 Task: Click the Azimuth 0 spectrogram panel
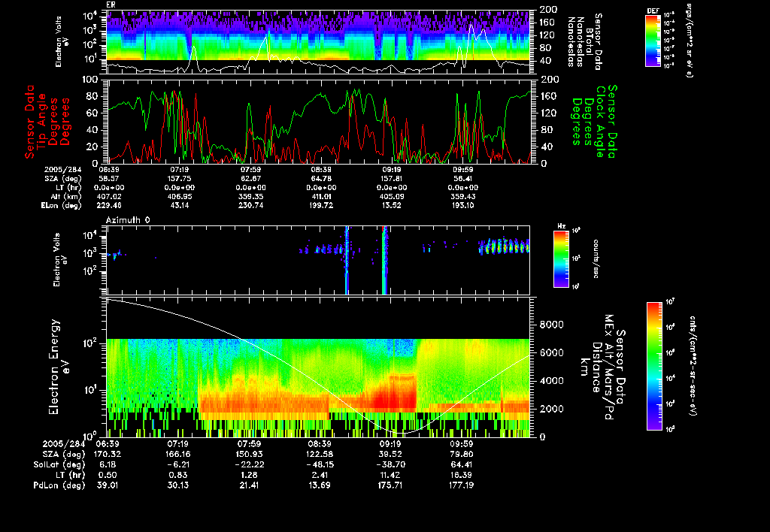[318, 260]
